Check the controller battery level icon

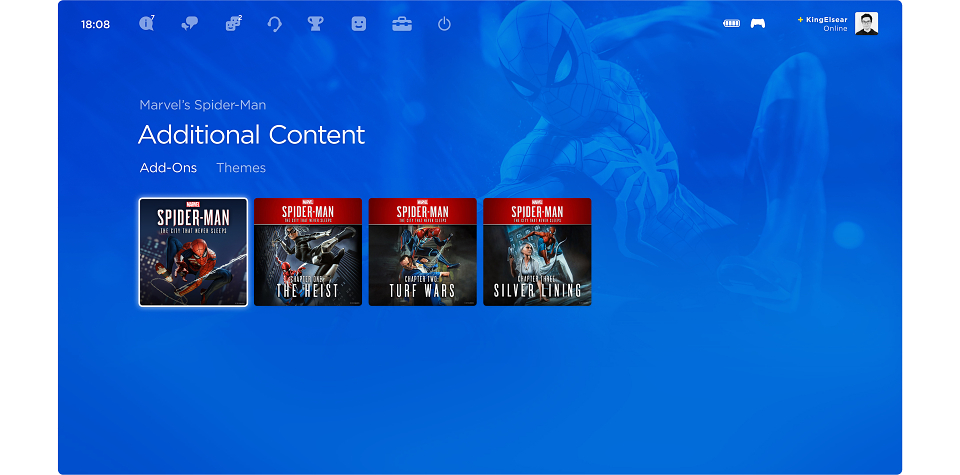click(732, 24)
